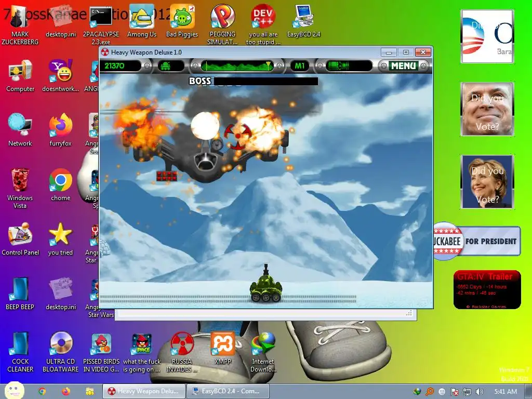The width and height of the screenshot is (532, 399).
Task: Select the desktop.ini file beside BEEP BEEP
Action: point(61,294)
